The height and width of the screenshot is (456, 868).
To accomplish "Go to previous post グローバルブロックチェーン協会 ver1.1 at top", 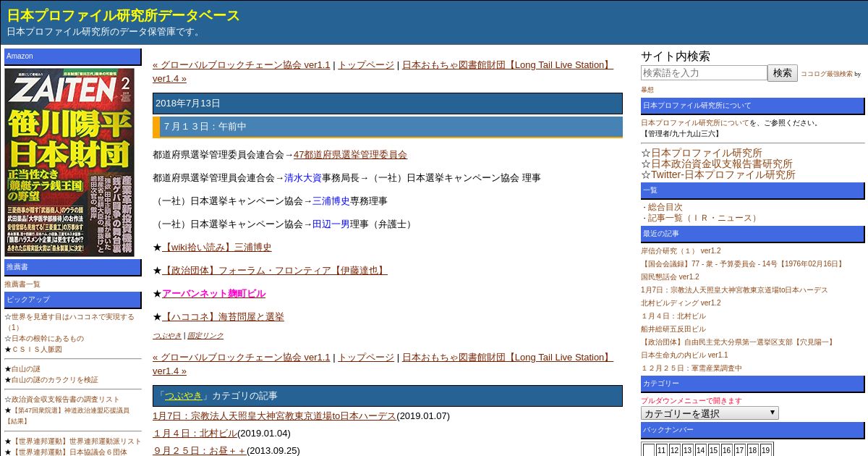I will 241,64.
